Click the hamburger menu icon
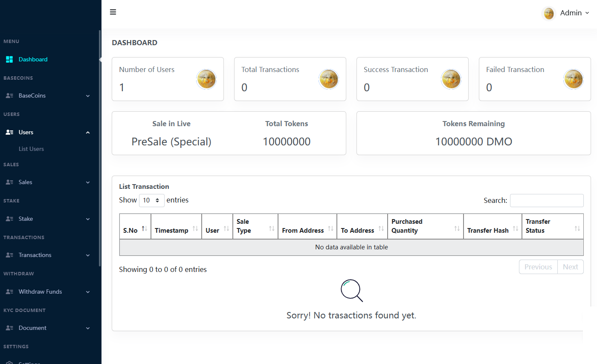 [x=113, y=12]
